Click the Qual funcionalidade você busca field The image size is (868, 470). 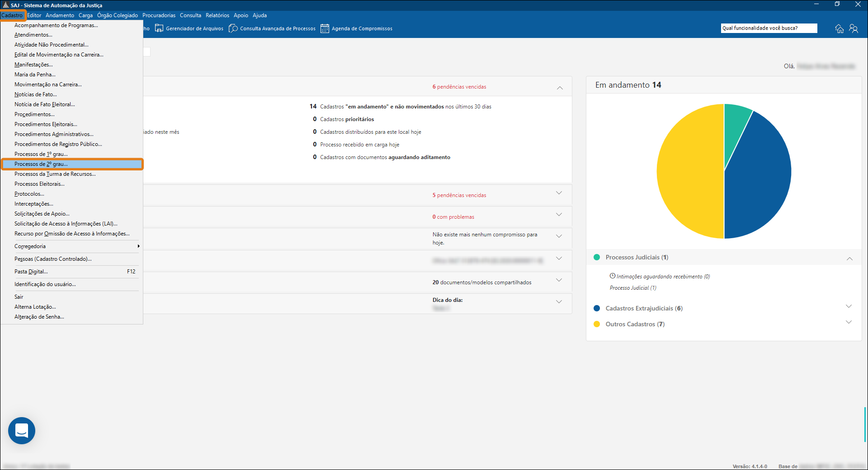[769, 28]
